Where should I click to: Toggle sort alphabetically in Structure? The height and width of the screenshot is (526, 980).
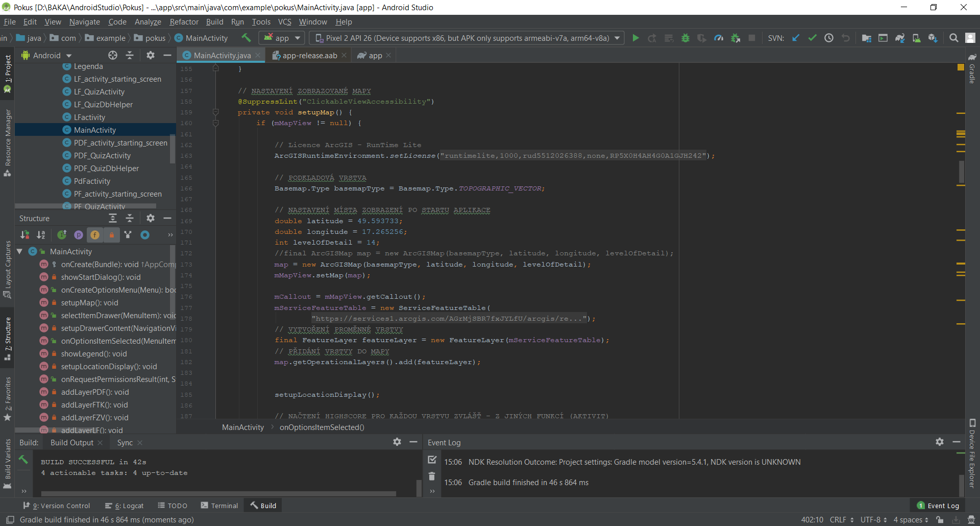[x=41, y=235]
